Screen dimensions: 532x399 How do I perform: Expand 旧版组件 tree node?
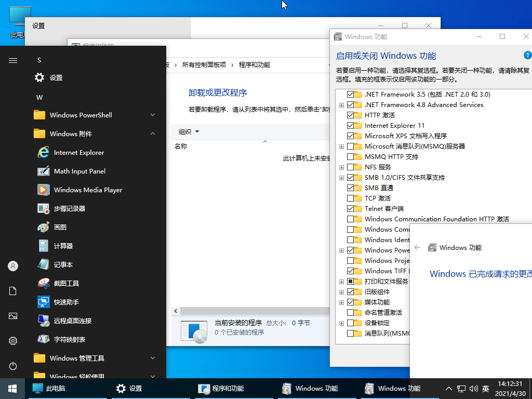341,292
